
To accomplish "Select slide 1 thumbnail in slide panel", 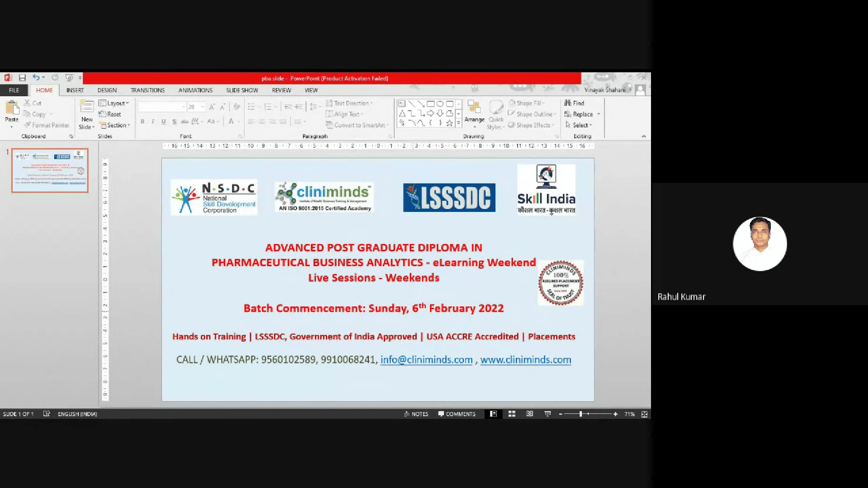I will point(50,170).
